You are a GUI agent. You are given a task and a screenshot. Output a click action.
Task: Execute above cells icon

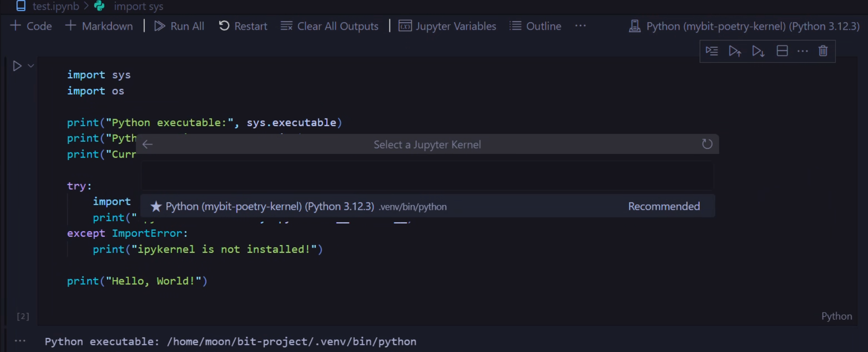pyautogui.click(x=735, y=51)
